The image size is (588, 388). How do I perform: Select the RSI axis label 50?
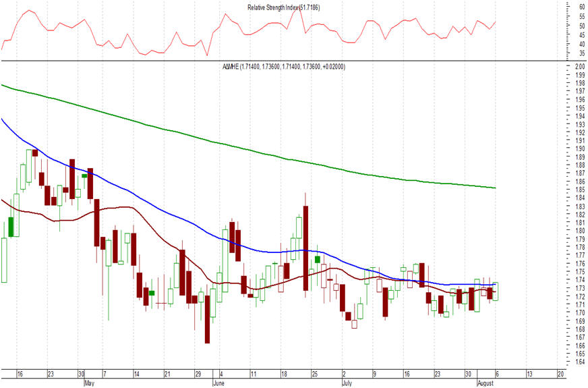tap(582, 26)
